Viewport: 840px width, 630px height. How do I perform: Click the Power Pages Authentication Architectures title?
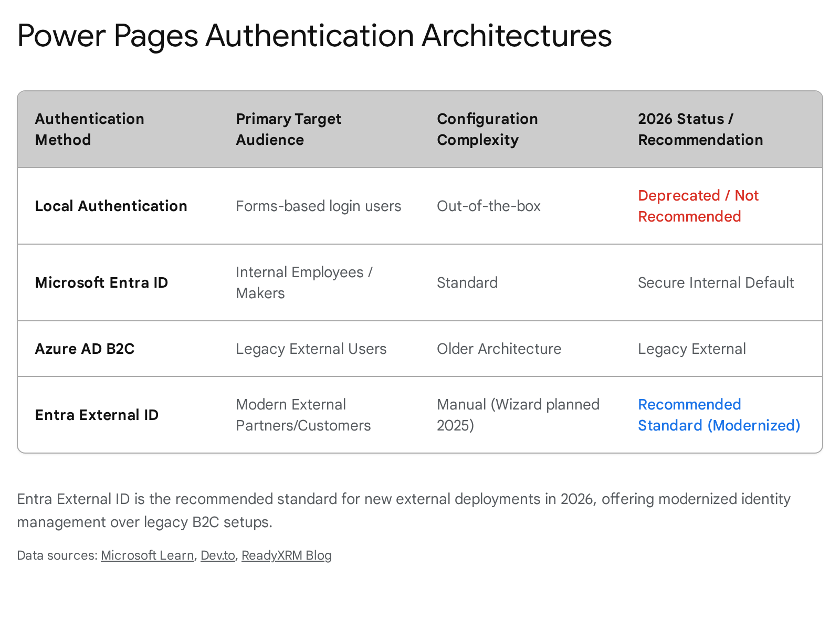point(314,36)
